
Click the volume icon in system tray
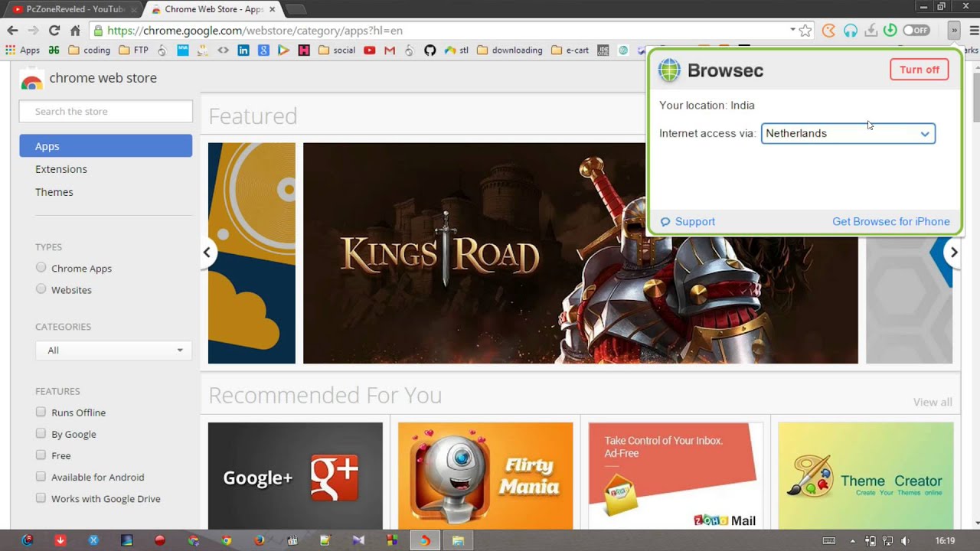(x=906, y=540)
